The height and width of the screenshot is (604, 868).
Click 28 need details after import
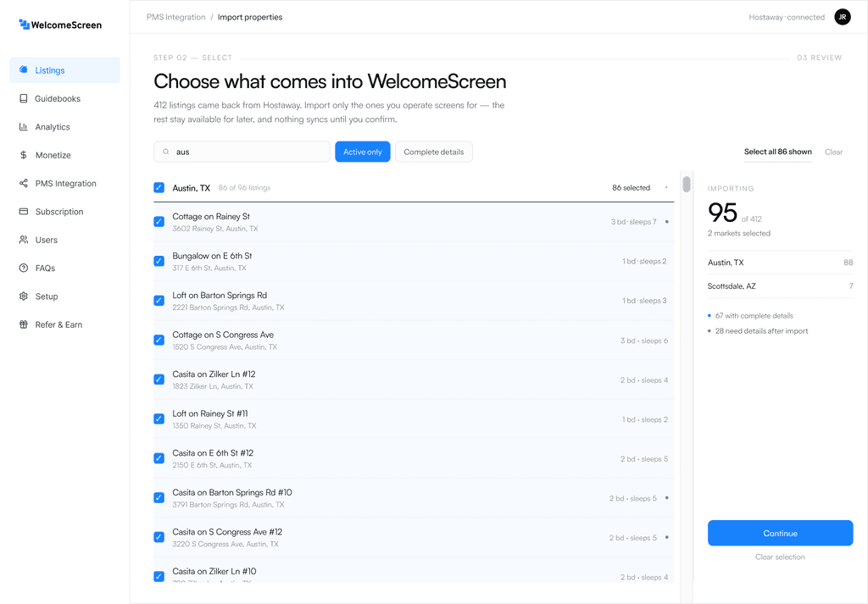click(x=761, y=330)
